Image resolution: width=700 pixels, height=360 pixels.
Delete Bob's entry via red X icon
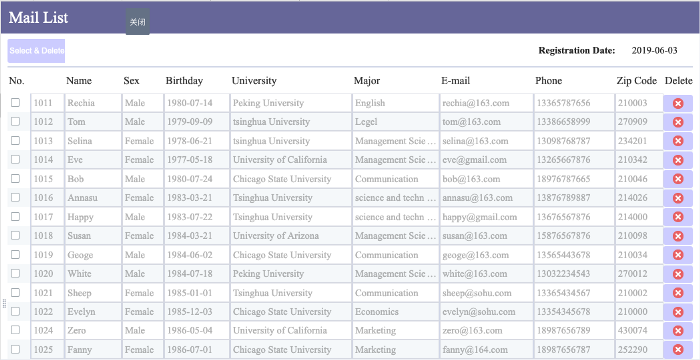click(x=678, y=179)
